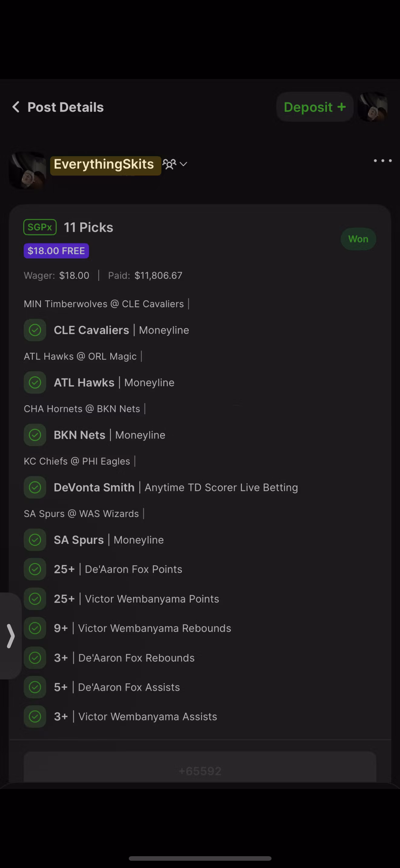
Task: Click the checkmark next to DeVonta Smith pick
Action: pos(35,487)
